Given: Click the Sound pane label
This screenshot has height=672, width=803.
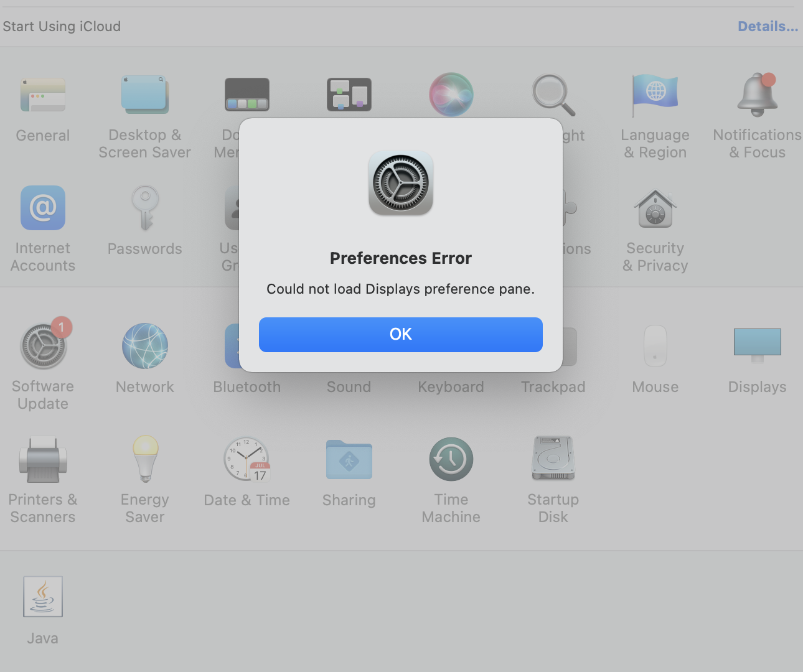Looking at the screenshot, I should [349, 387].
